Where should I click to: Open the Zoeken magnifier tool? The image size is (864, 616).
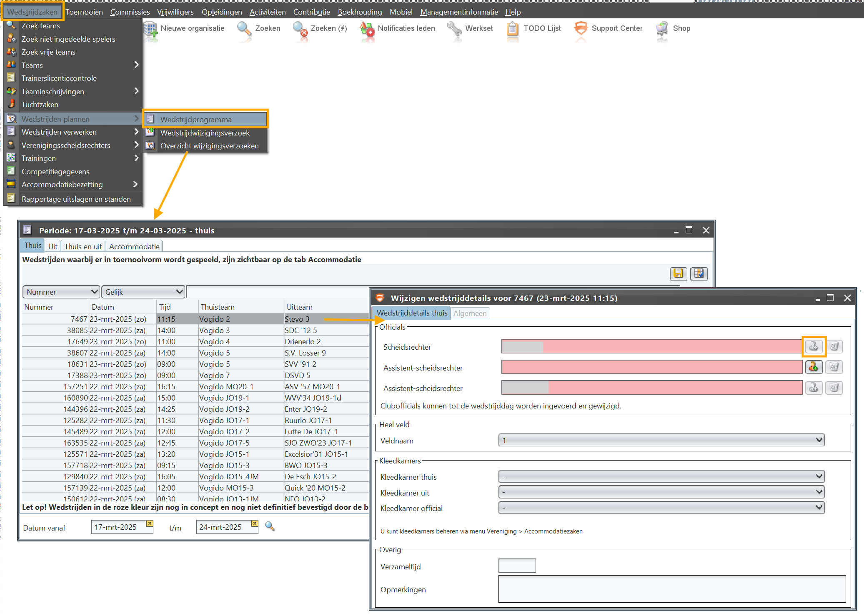coord(244,29)
